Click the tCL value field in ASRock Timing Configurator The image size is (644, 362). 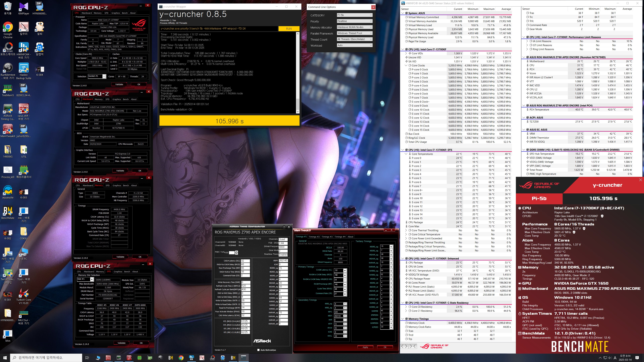pos(245,261)
